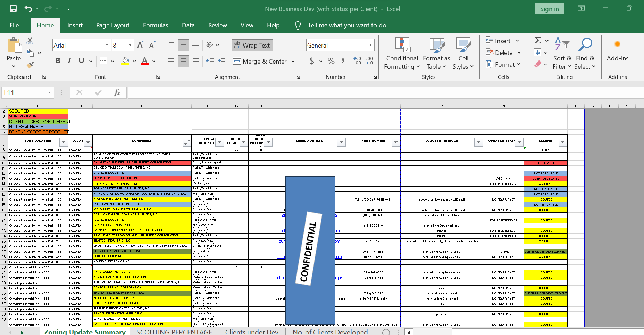644x335 pixels.
Task: Open Find & Select menu
Action: [x=585, y=54]
